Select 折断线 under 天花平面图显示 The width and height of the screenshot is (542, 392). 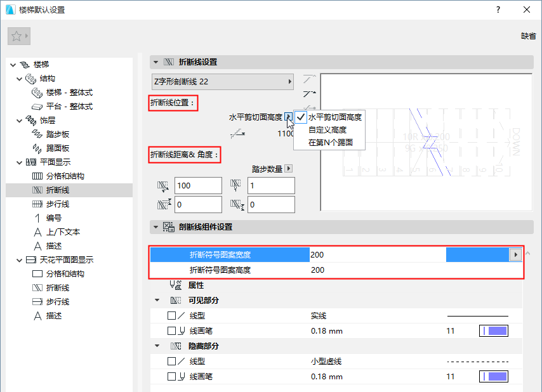coord(58,288)
